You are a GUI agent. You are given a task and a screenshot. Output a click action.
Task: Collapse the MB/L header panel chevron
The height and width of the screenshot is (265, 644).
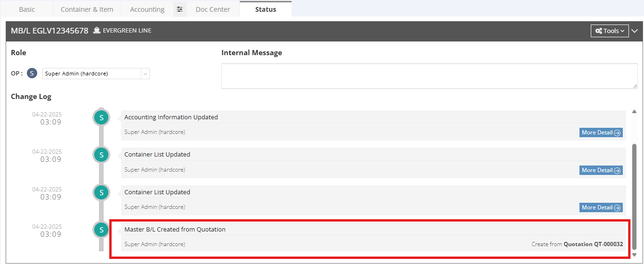point(635,31)
